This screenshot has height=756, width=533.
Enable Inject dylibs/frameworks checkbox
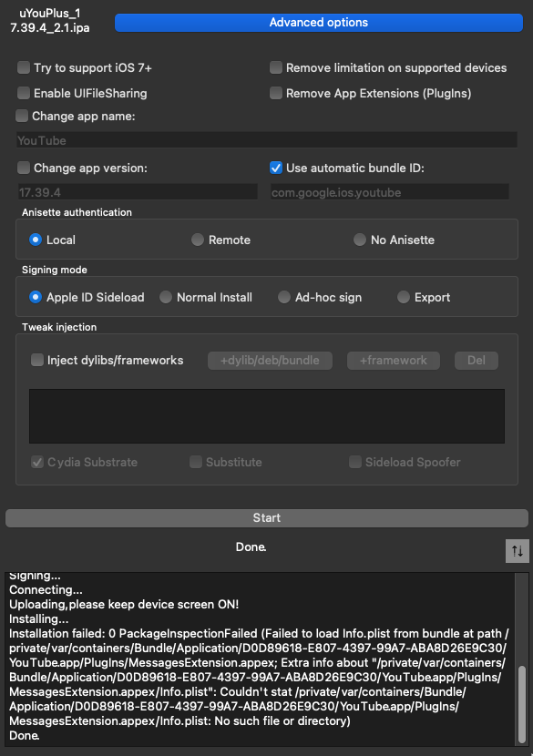pyautogui.click(x=37, y=360)
